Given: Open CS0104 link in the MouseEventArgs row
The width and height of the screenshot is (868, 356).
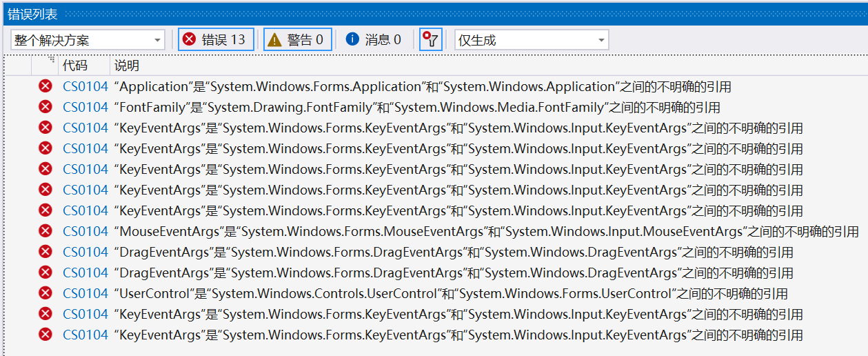Looking at the screenshot, I should coord(85,232).
